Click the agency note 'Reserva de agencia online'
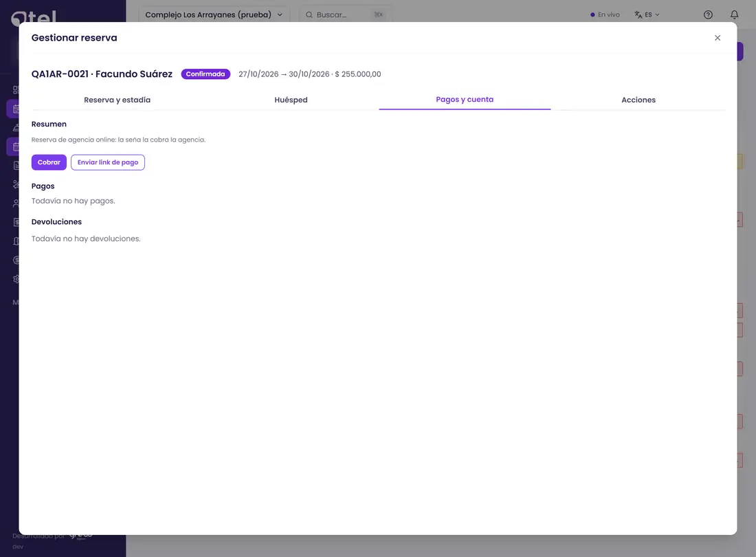The image size is (756, 557). (118, 140)
